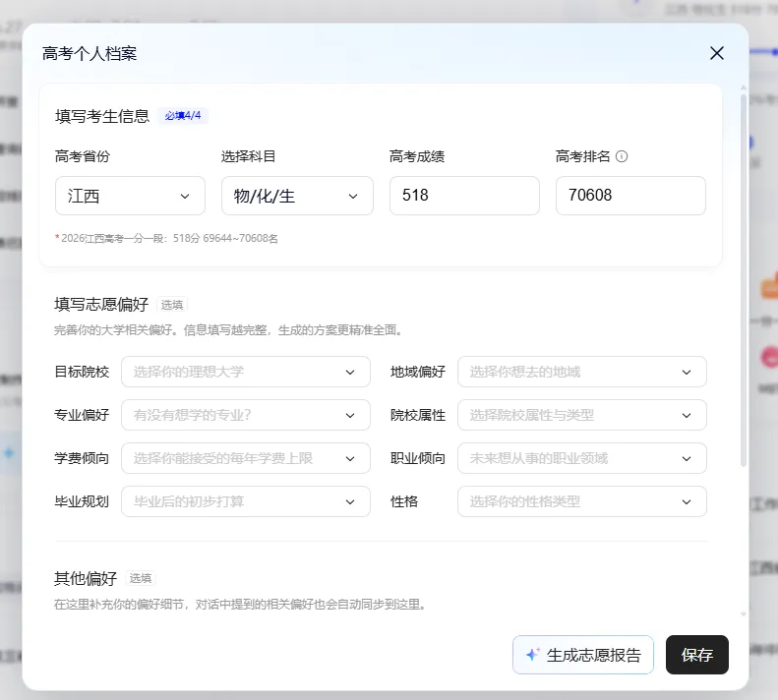Screen dimensions: 778x700
Task: Click the dialog's vertical scrollbar
Action: [x=744, y=280]
